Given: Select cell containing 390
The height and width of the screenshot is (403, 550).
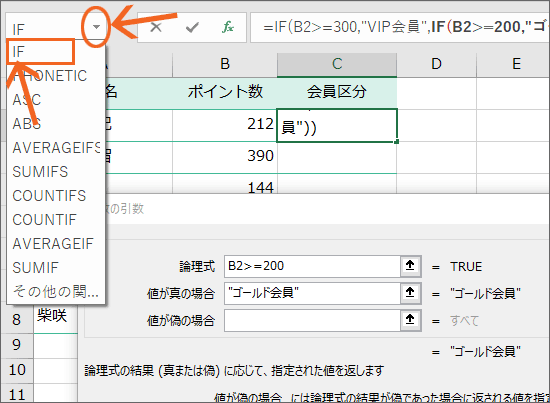Looking at the screenshot, I should pos(225,157).
